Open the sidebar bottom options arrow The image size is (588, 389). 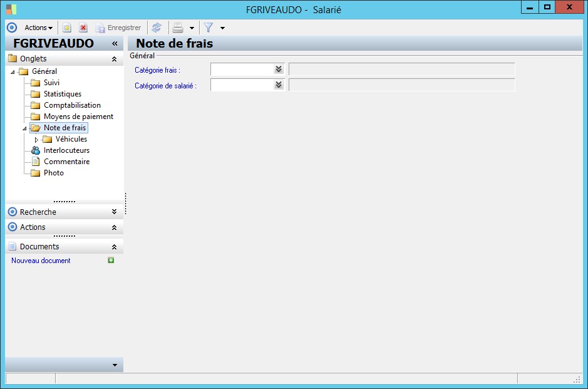(x=115, y=365)
